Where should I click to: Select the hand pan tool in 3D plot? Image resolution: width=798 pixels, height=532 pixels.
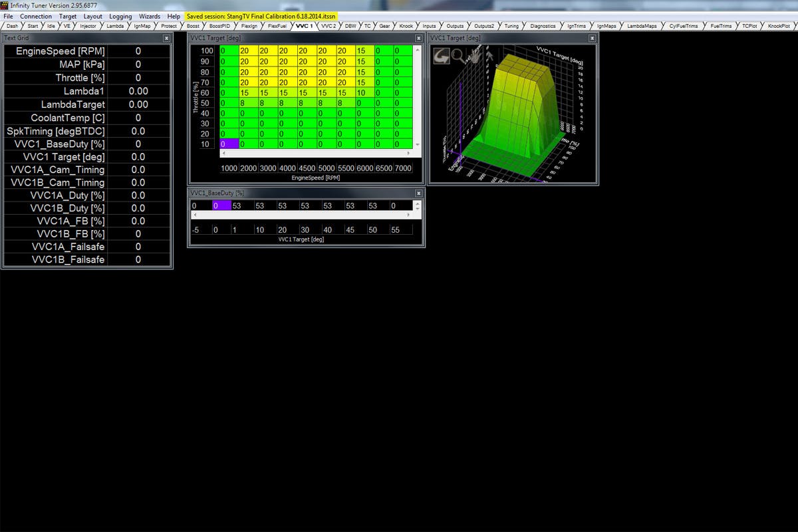[475, 57]
